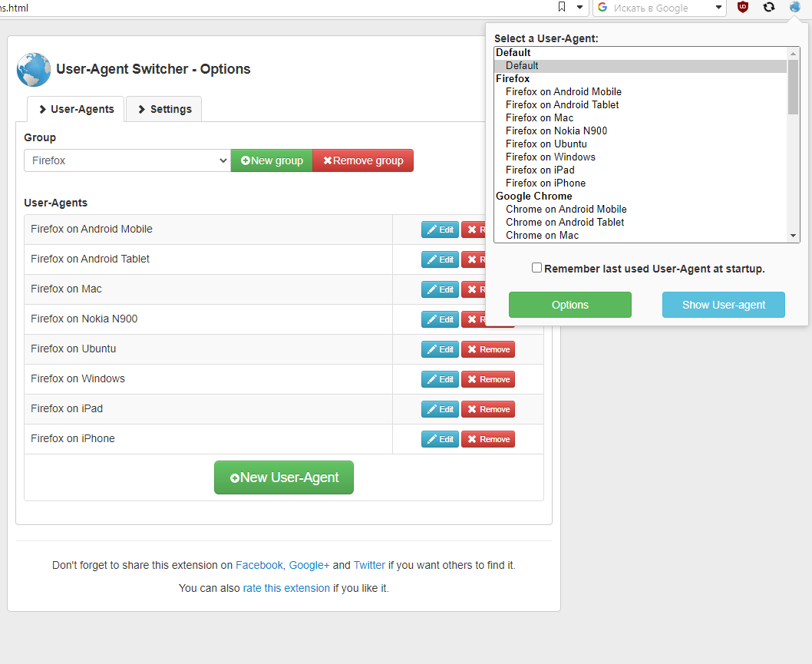Toggle Remember last used User-Agent checkbox
Image resolution: width=812 pixels, height=664 pixels.
[536, 268]
